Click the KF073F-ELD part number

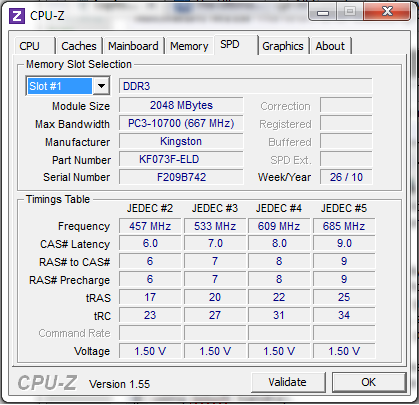click(181, 159)
